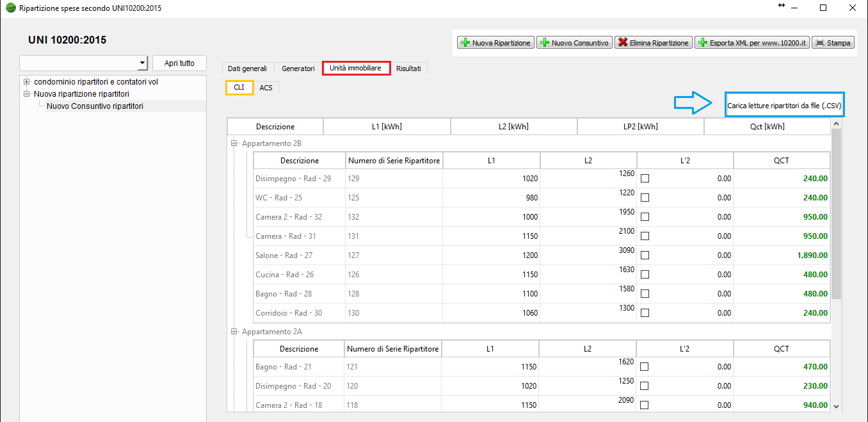Click the scroll down arrow of the table
Screen dimensions: 868x422
836,405
